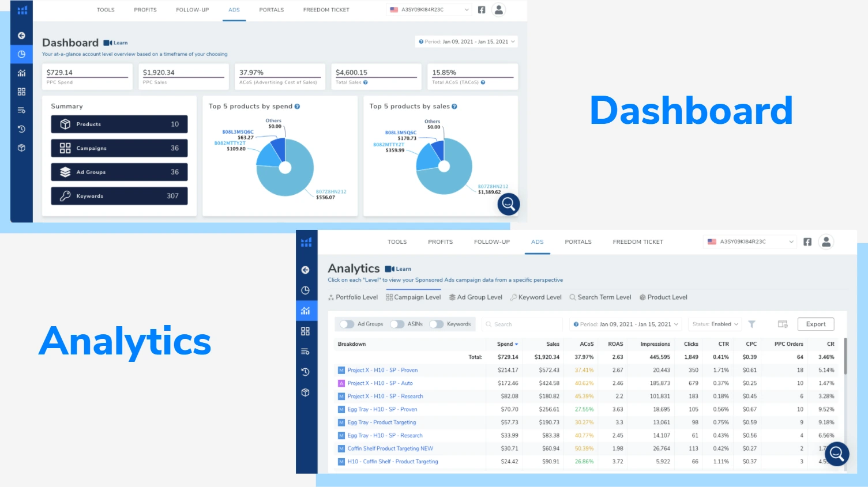
Task: Click the Facebook icon in Analytics header
Action: coord(807,242)
